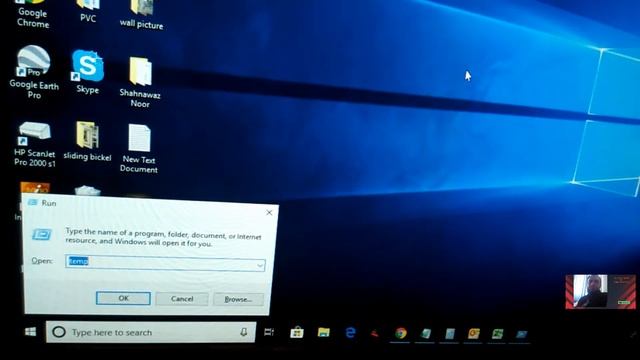Open Google Earth Pro desktop shortcut

pos(34,72)
